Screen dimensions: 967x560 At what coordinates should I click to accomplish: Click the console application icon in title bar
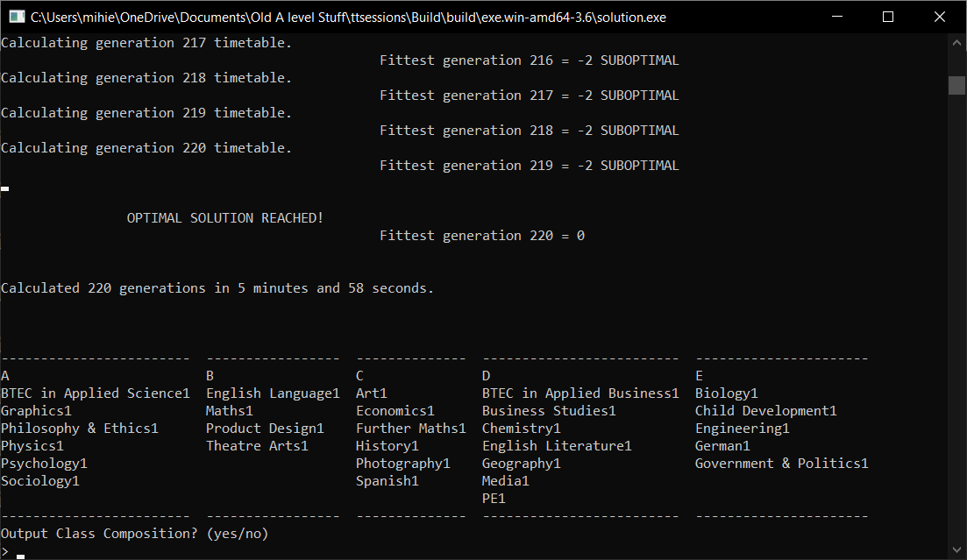[16, 17]
